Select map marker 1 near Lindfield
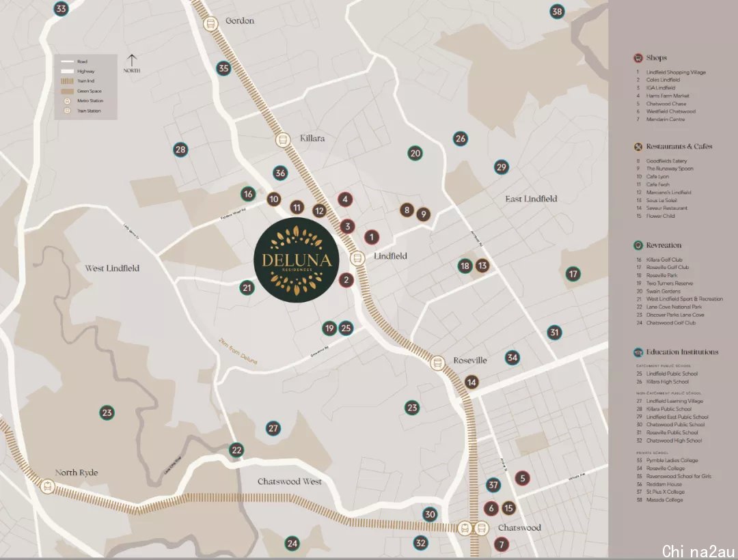Image resolution: width=738 pixels, height=560 pixels. coord(371,237)
